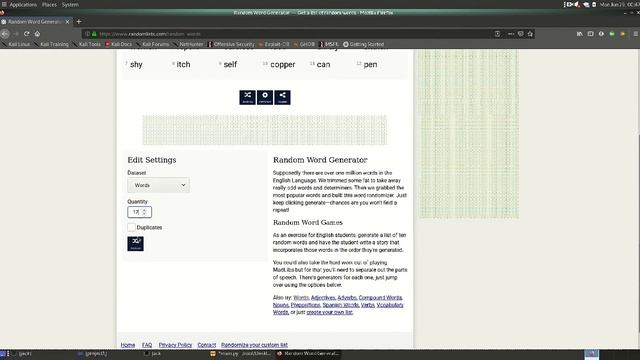This screenshot has height=360, width=640.
Task: Follow the Nouns link
Action: coord(280,305)
